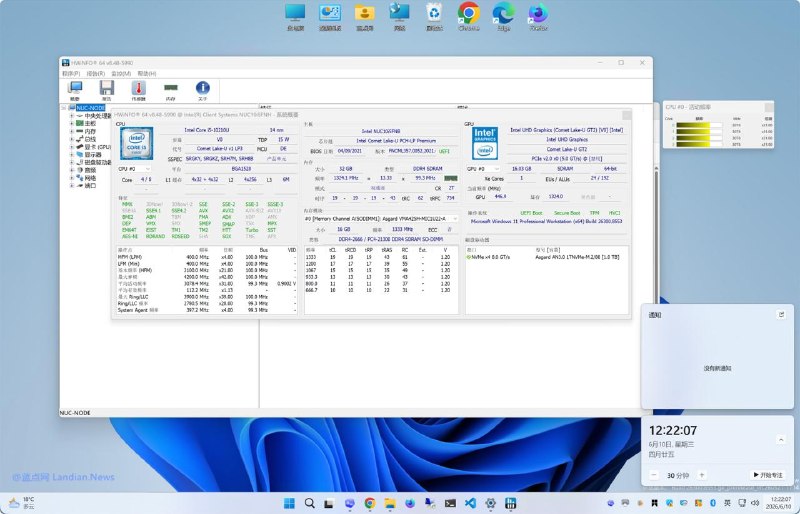Open File Explorer from the taskbar
The width and height of the screenshot is (800, 514).
click(390, 503)
